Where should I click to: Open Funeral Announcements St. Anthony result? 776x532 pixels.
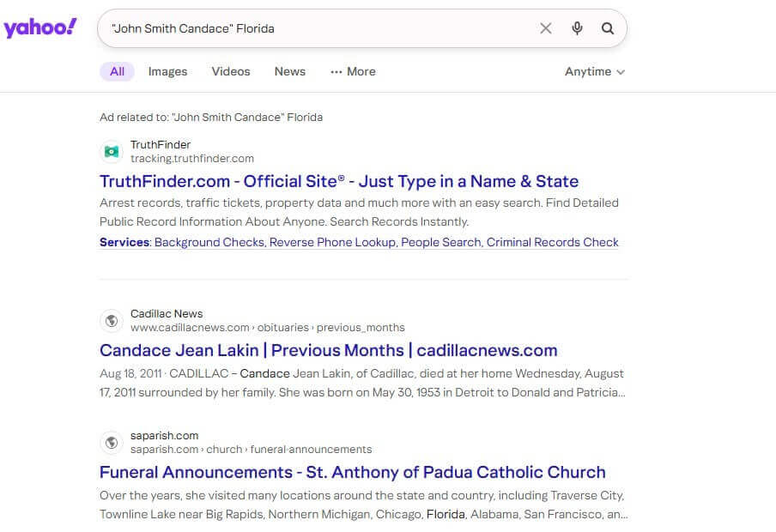(352, 472)
